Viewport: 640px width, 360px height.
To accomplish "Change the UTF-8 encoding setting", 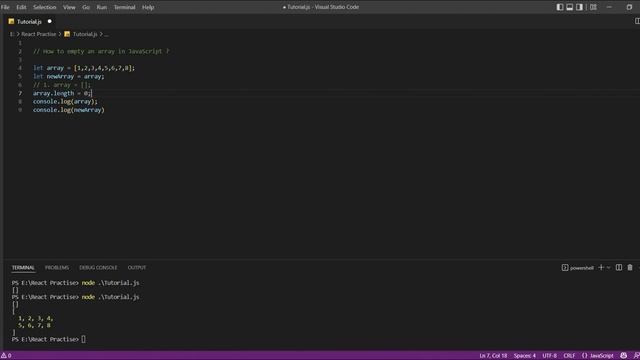I will pos(549,356).
